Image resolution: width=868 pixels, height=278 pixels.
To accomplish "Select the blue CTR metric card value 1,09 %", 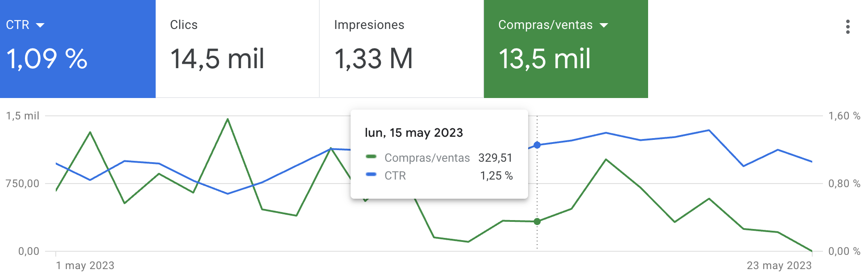I will coord(47,59).
